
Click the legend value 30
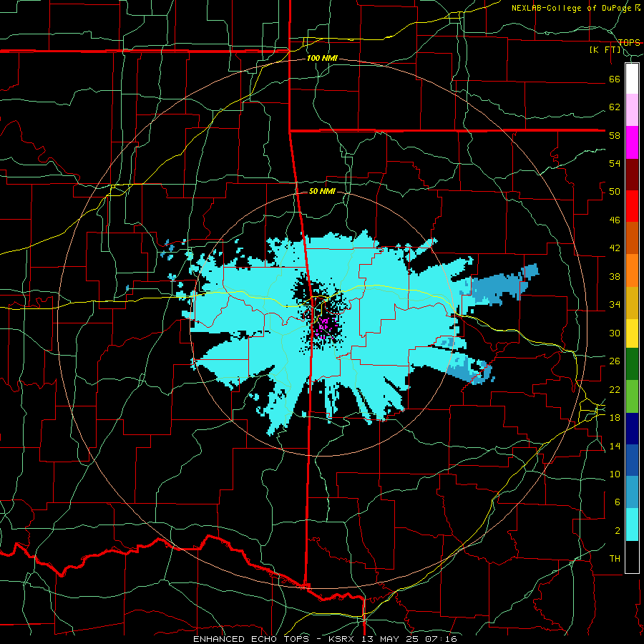(615, 333)
